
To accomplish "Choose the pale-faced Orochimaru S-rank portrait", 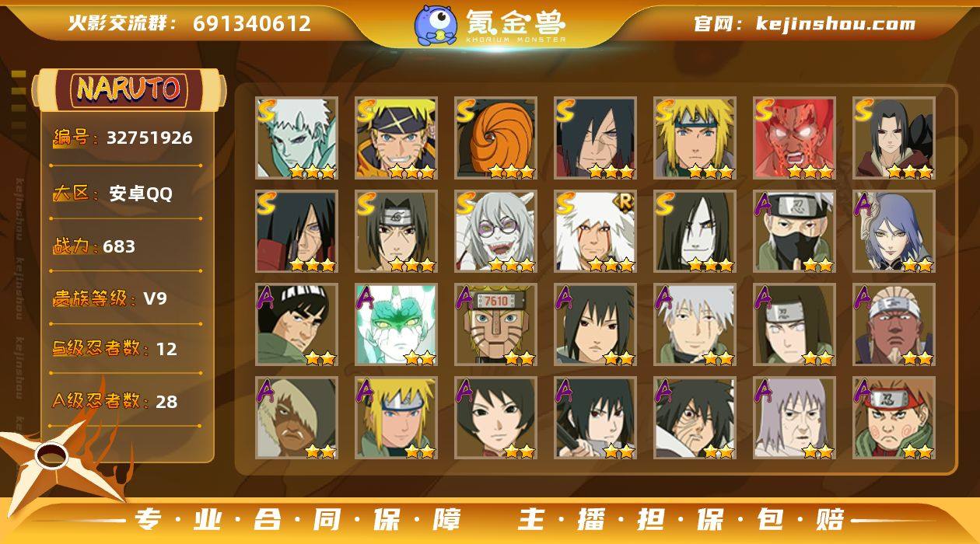I will click(x=695, y=231).
